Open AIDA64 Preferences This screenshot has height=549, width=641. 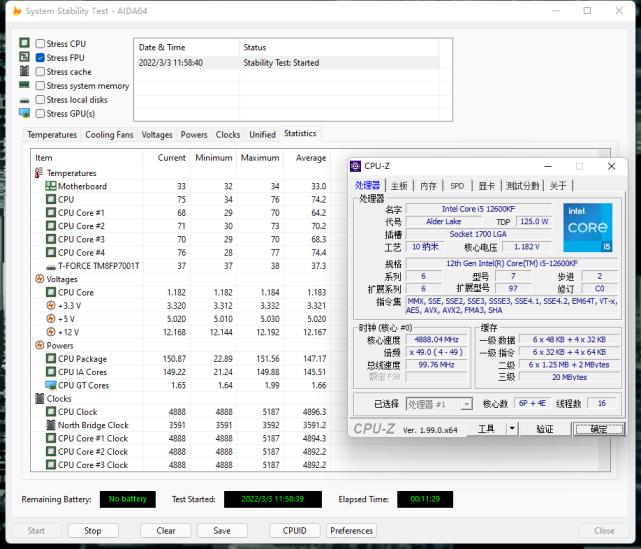point(351,531)
